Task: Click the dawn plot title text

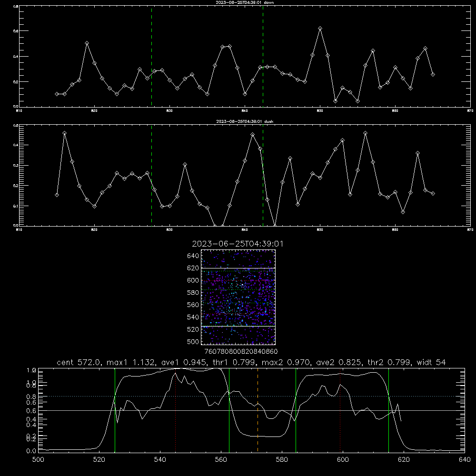Action: 245,2
